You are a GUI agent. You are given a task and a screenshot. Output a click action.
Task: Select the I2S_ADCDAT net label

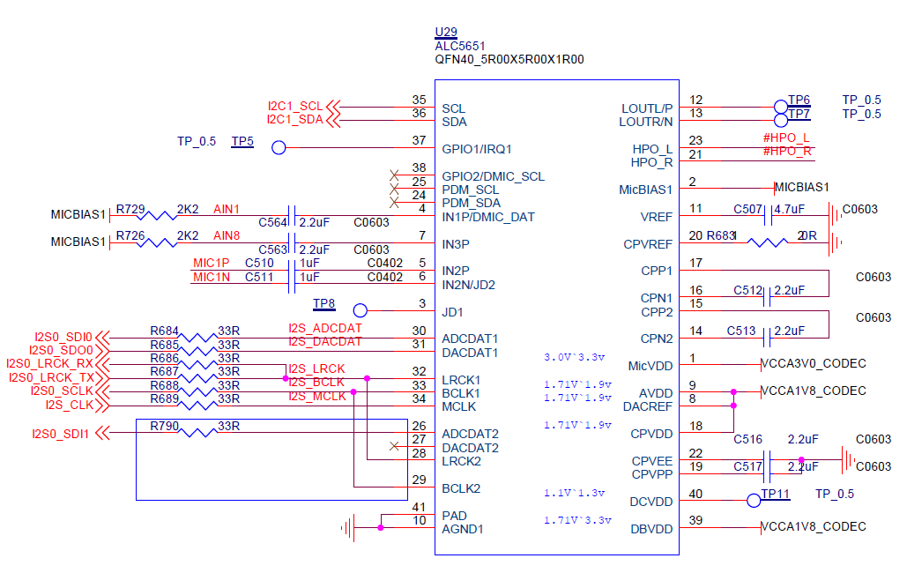(325, 328)
